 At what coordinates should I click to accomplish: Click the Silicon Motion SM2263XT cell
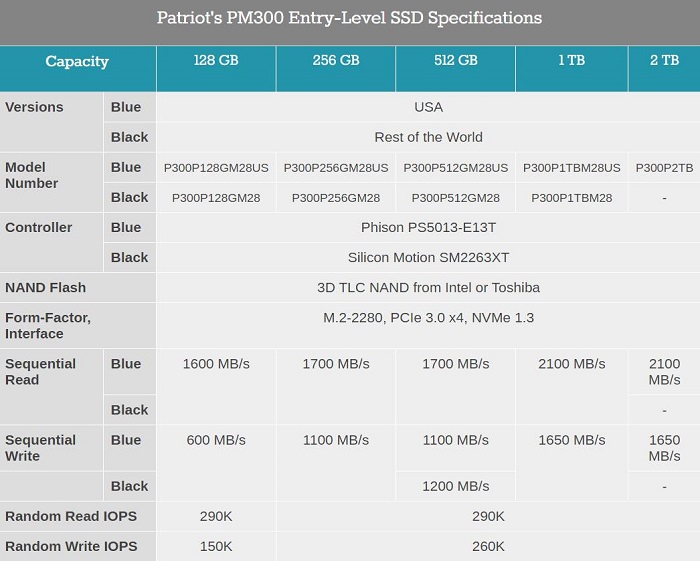point(428,257)
